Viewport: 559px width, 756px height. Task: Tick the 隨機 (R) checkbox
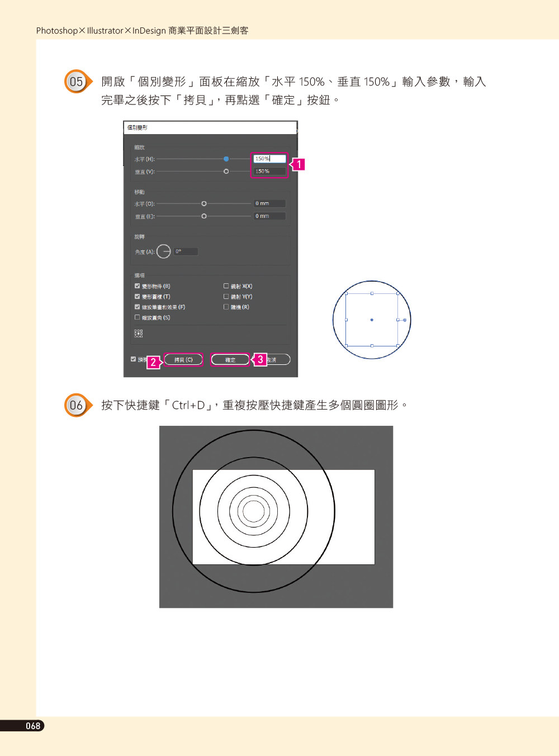click(226, 307)
